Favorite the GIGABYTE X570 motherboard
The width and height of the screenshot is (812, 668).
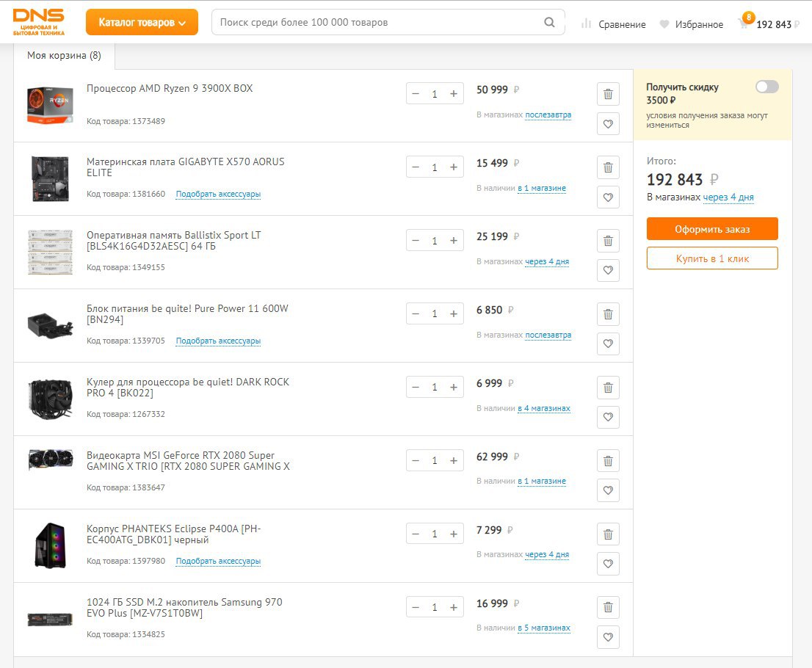[608, 197]
